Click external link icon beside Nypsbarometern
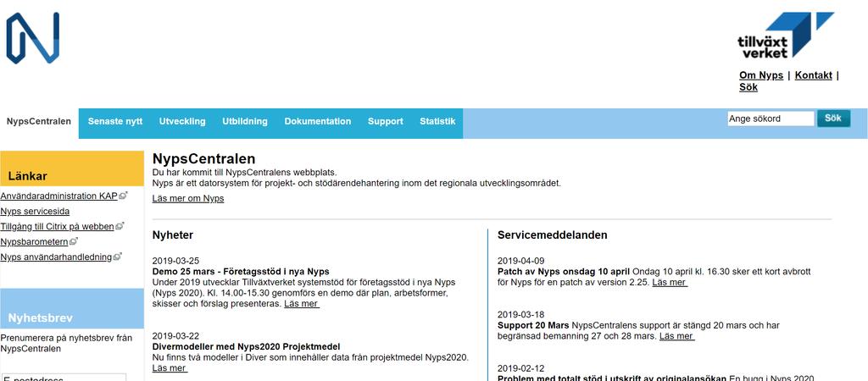Viewport: 868px width, 381px height. 74,241
